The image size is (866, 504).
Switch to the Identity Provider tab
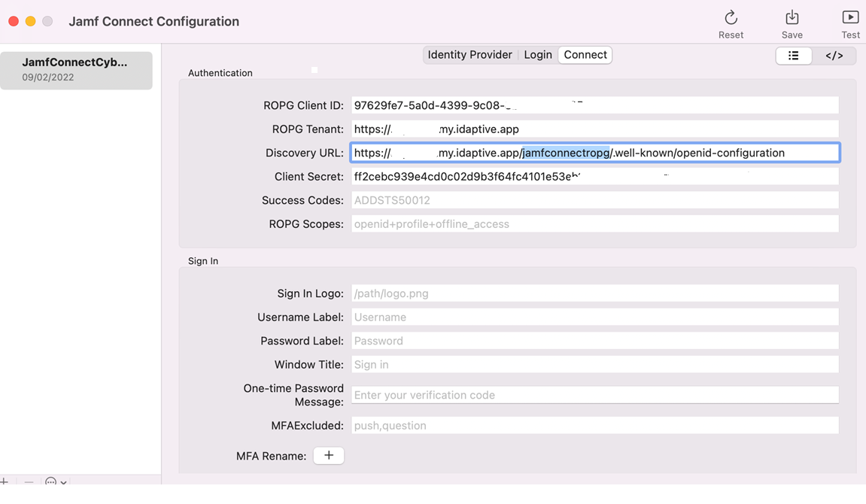tap(469, 54)
